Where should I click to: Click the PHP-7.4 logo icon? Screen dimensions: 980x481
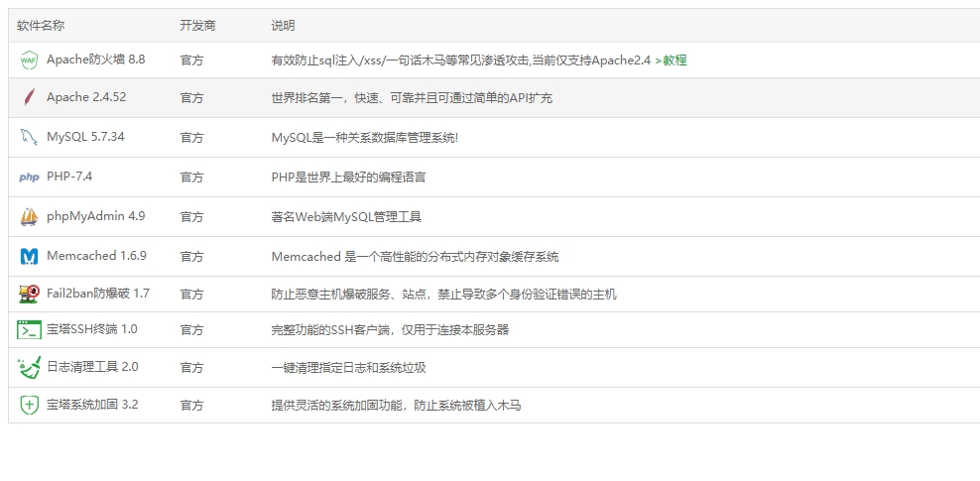(x=29, y=177)
